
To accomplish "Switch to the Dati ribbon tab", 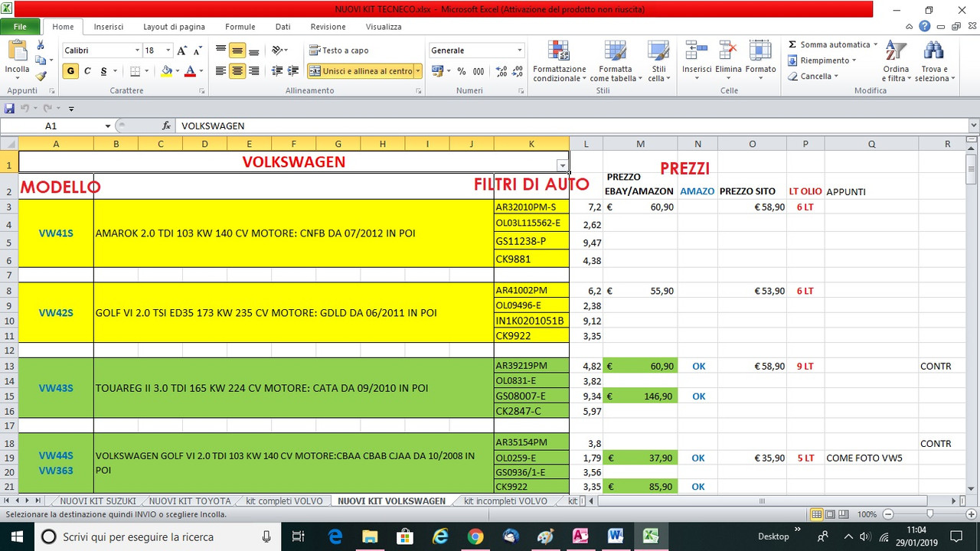I will [x=283, y=27].
